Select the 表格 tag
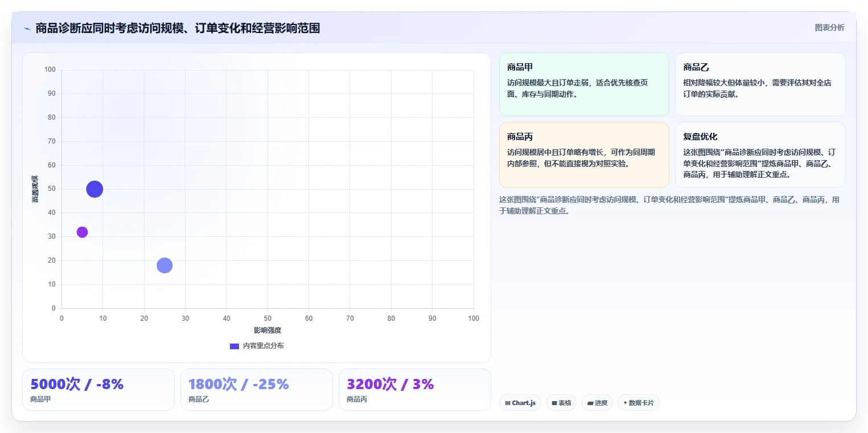This screenshot has height=433, width=868. coord(561,403)
